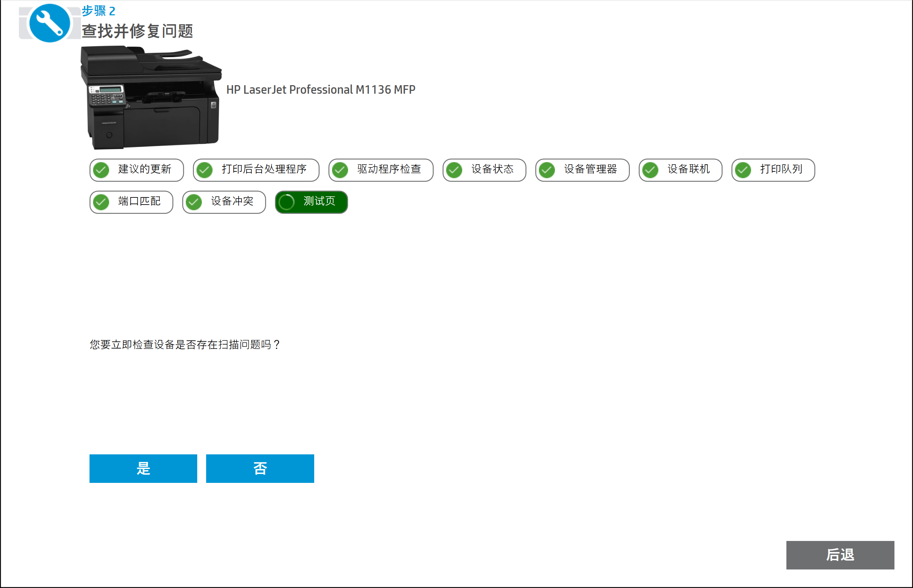Click the checkmark icon beside 打印队列
The height and width of the screenshot is (588, 913).
(743, 170)
